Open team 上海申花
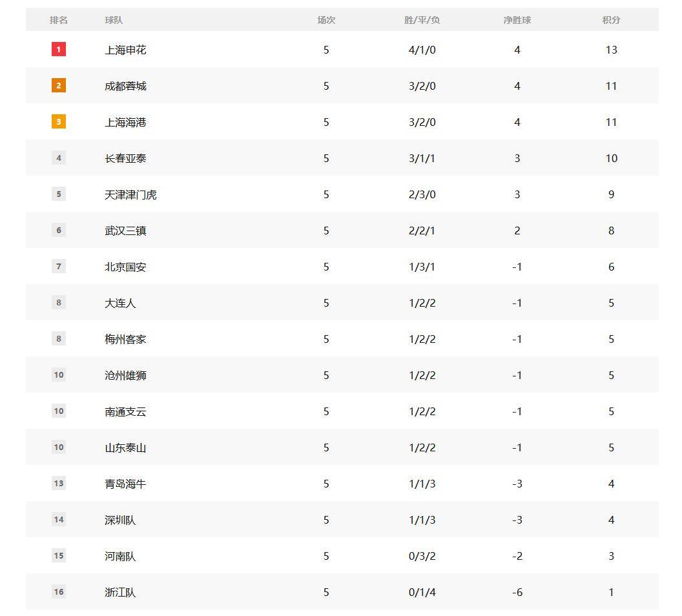 click(x=125, y=50)
